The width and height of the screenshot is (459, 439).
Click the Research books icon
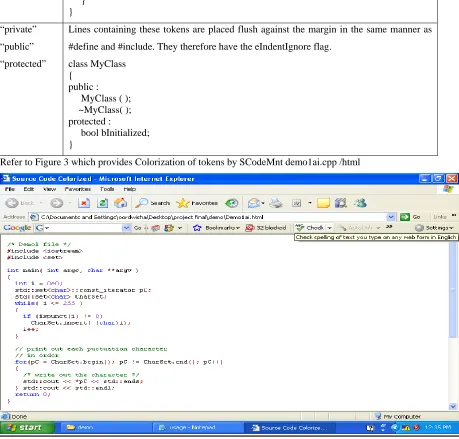[341, 203]
